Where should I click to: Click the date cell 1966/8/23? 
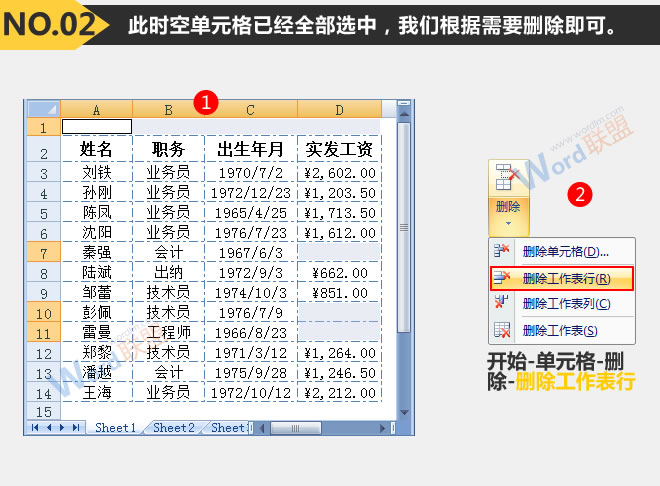250,333
